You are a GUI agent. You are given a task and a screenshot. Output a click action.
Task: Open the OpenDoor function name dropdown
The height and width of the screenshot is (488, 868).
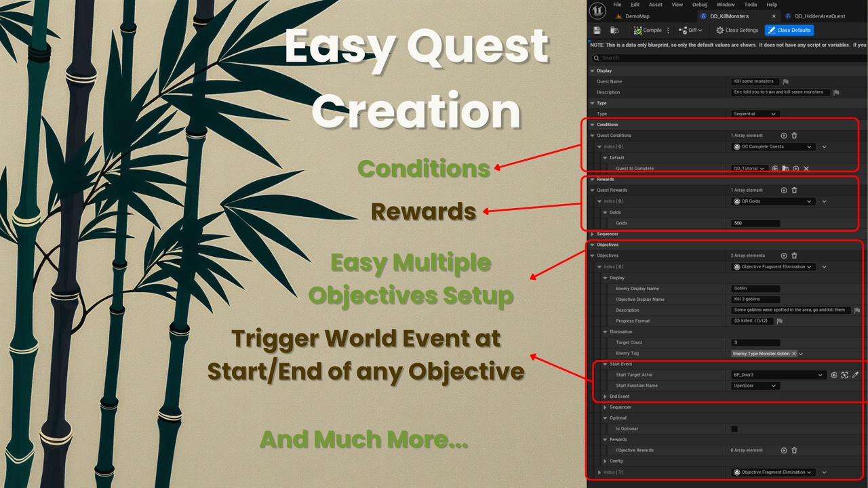(x=755, y=386)
